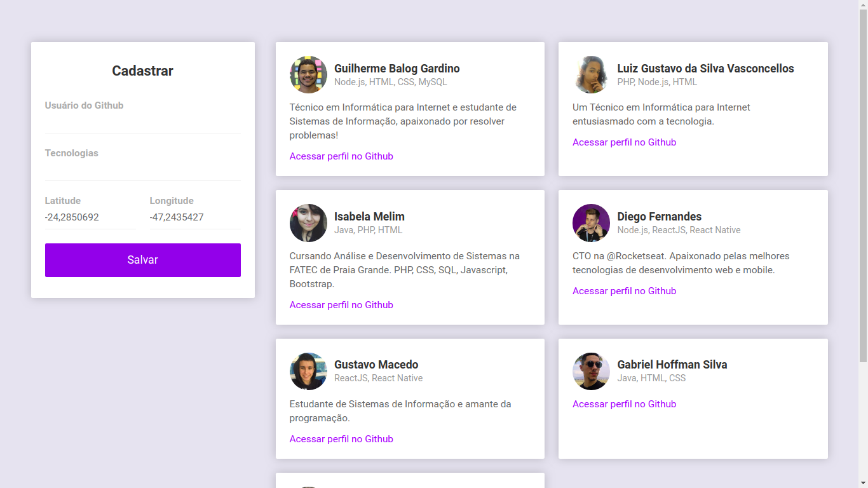868x488 pixels.
Task: Click the name Gabriel Hoffman Silva
Action: click(x=672, y=365)
